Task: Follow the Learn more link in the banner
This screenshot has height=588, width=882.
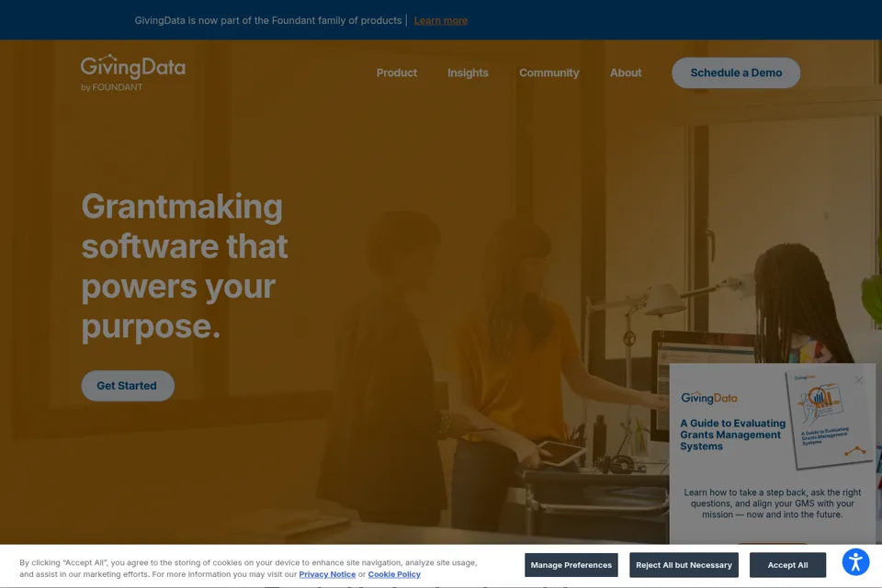Action: pyautogui.click(x=440, y=20)
